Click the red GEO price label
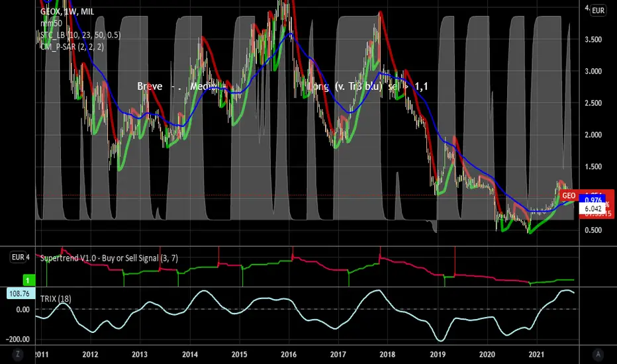Image resolution: width=617 pixels, height=364 pixels. click(569, 196)
